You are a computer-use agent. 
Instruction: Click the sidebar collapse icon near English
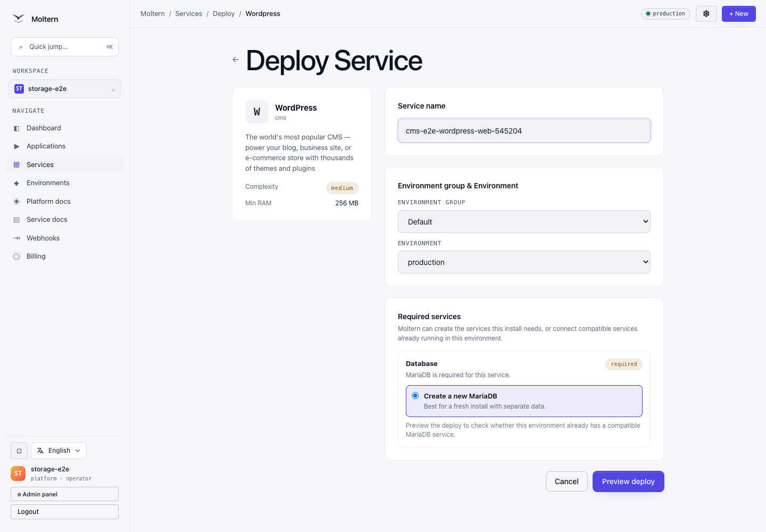(19, 451)
